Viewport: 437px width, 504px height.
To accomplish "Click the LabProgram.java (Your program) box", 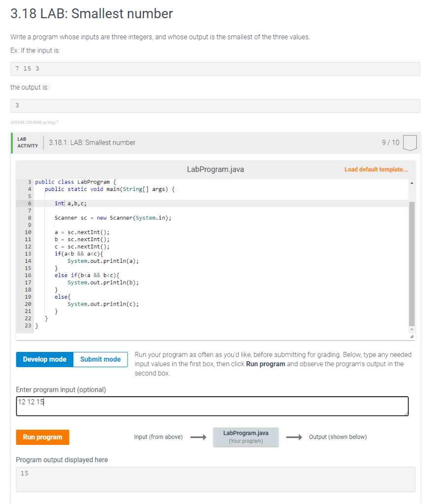I will (x=246, y=437).
